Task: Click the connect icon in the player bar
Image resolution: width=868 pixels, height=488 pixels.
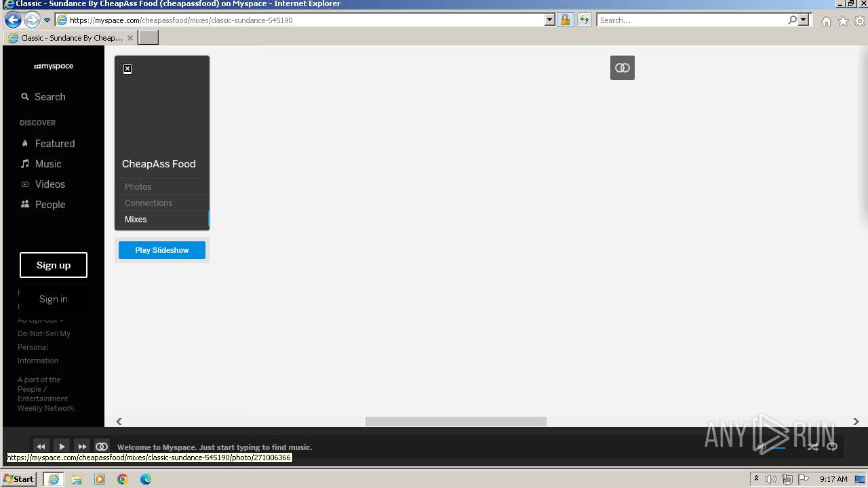Action: [x=102, y=447]
